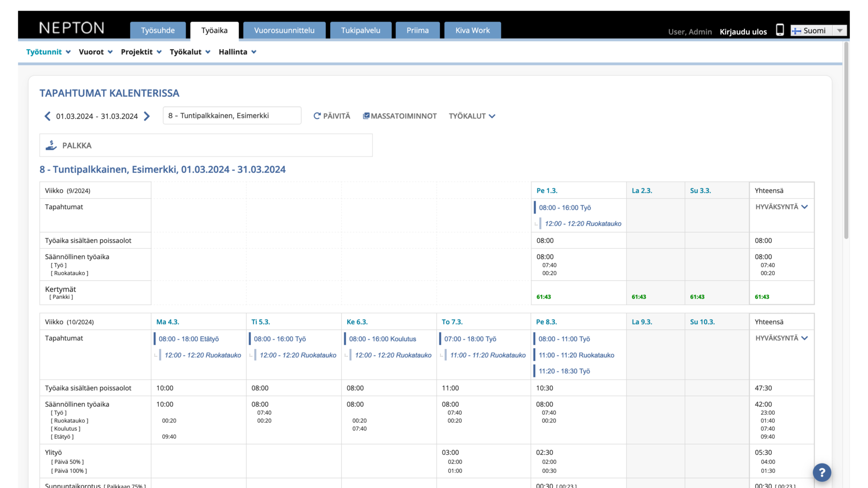
Task: Open the Projektit menu
Action: coord(141,52)
